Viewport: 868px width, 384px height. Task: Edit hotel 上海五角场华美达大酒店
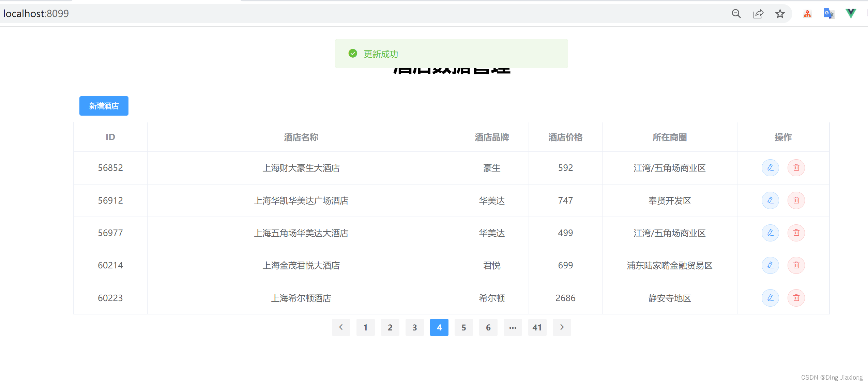[770, 233]
